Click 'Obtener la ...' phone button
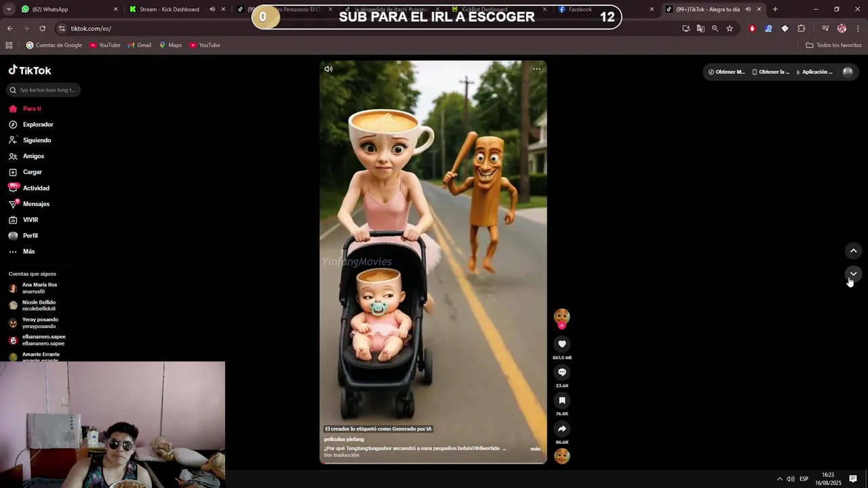The image size is (868, 488). click(x=771, y=72)
